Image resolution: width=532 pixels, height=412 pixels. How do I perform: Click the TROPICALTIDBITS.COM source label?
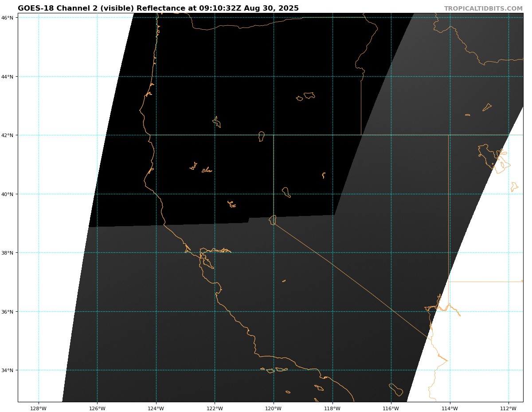[483, 9]
